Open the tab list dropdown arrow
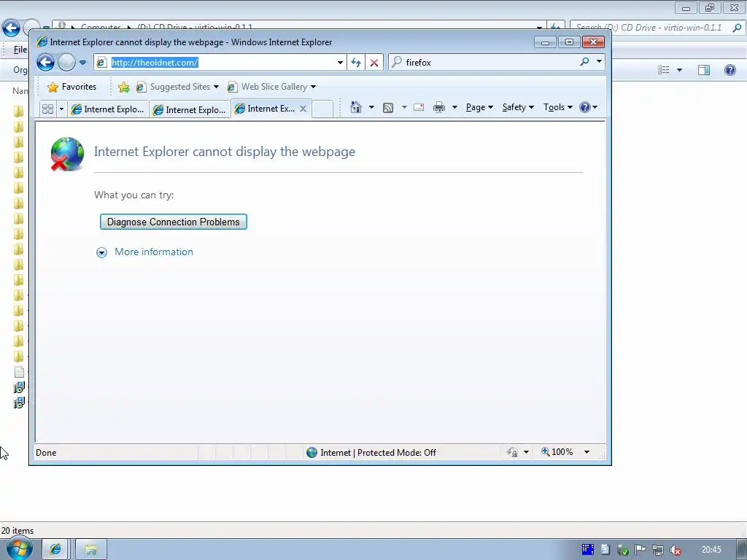The height and width of the screenshot is (560, 747). pyautogui.click(x=61, y=109)
